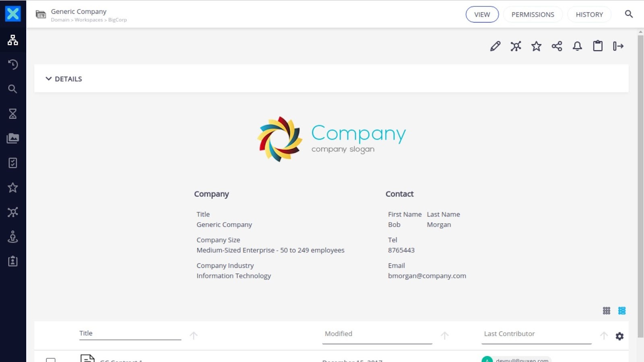Open the Add to Collection icon
Viewport: 644px width, 362px height.
[x=516, y=46]
